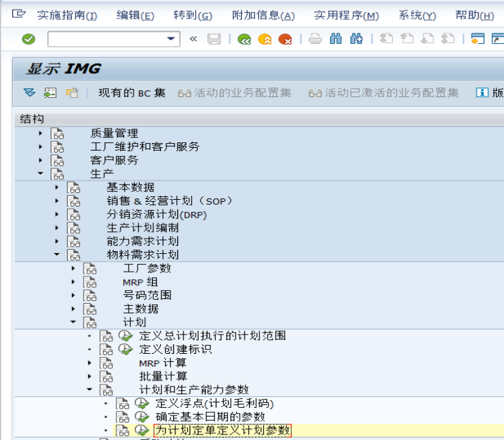This screenshot has width=504, height=440.
Task: Expand the 基本数据 node
Action: (x=57, y=187)
